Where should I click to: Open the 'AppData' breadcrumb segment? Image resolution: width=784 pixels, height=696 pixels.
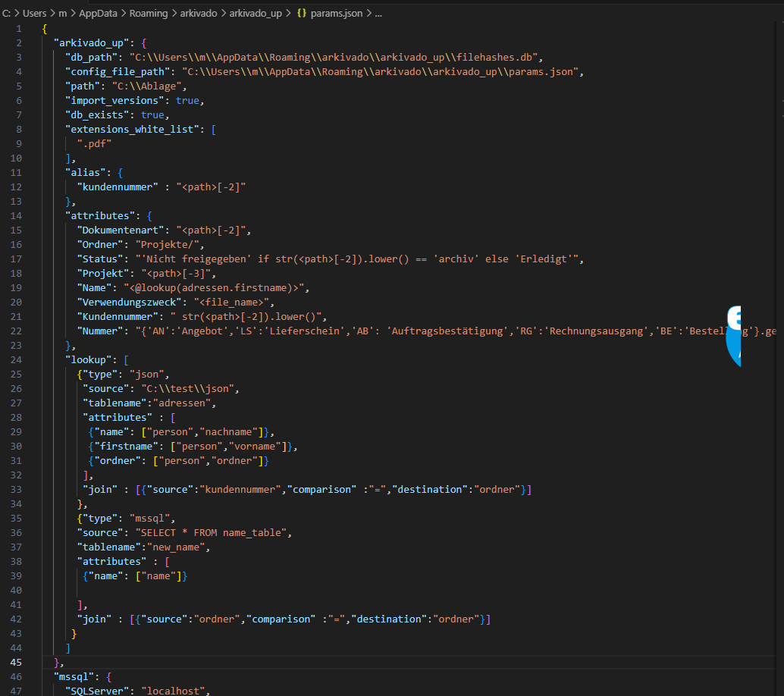98,13
